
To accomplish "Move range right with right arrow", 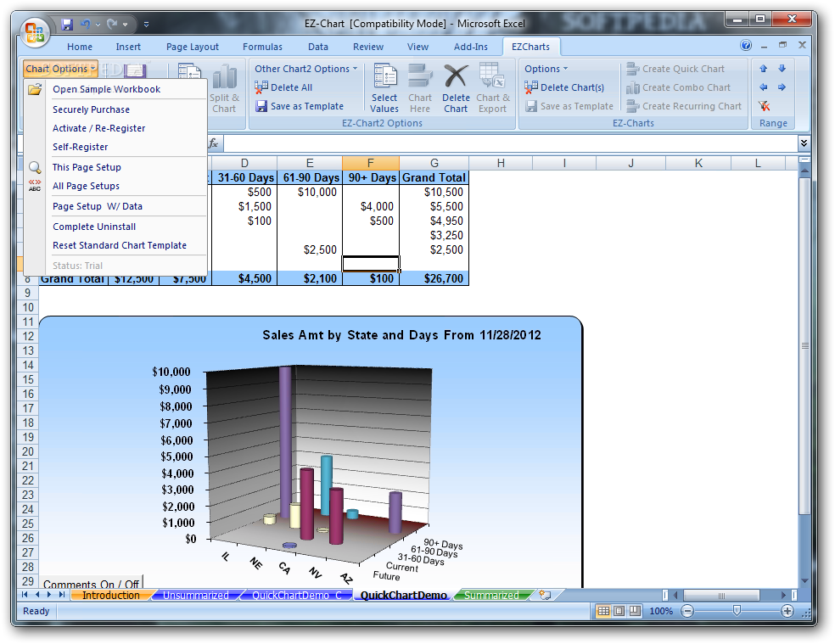I will pos(782,87).
